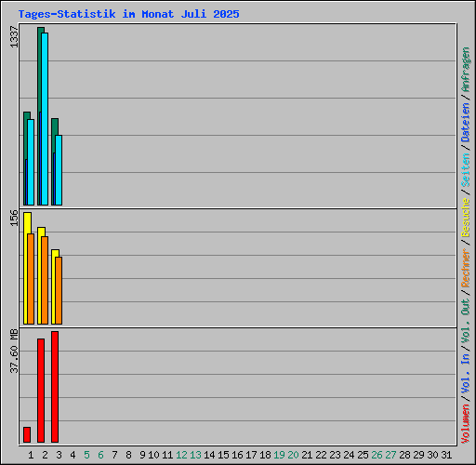The image size is (476, 465).
Task: Click the Anfragen legend label
Action: pyautogui.click(x=466, y=70)
